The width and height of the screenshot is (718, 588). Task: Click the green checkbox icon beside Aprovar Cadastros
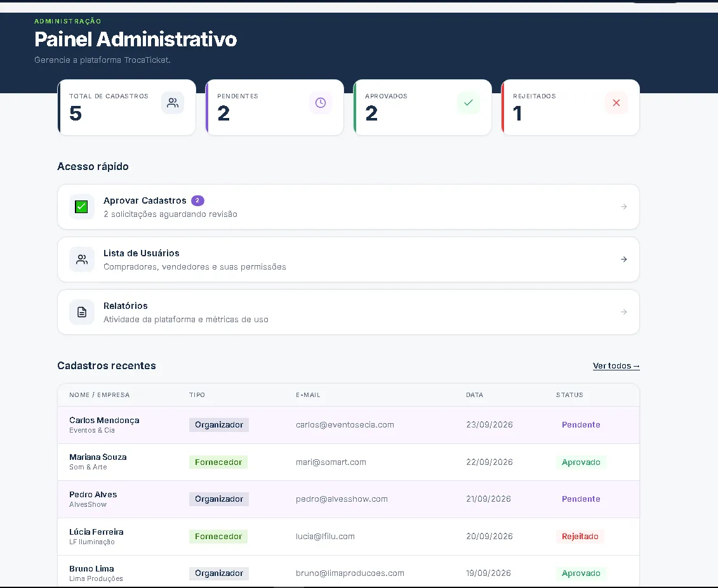tap(81, 207)
